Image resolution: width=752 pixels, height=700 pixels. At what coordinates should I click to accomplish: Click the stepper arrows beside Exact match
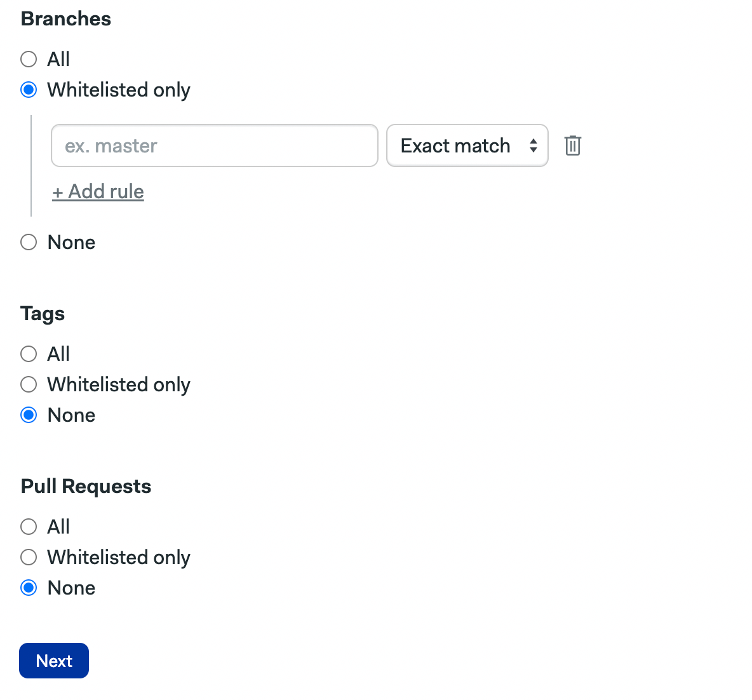point(532,145)
